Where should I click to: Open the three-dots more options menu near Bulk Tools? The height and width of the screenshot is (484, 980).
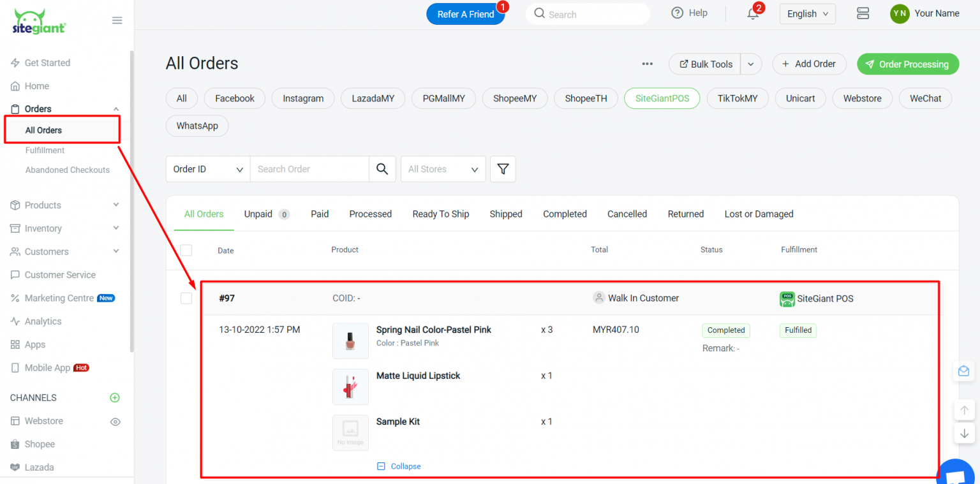point(647,64)
